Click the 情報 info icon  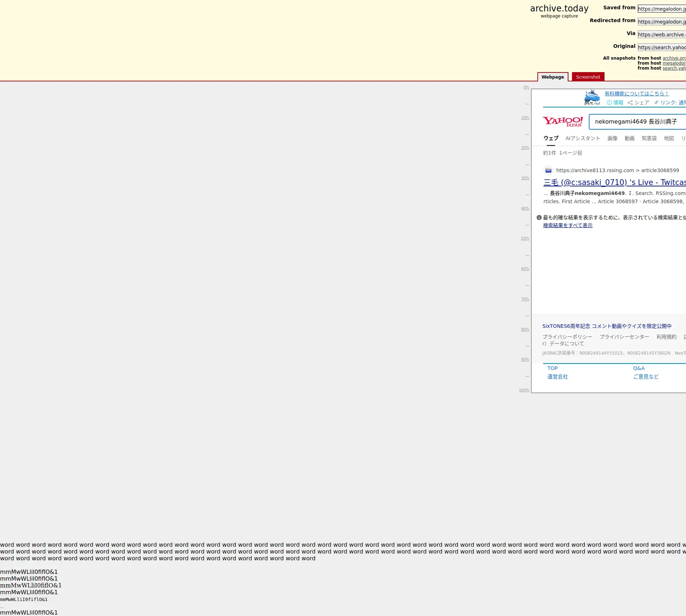[x=609, y=102]
